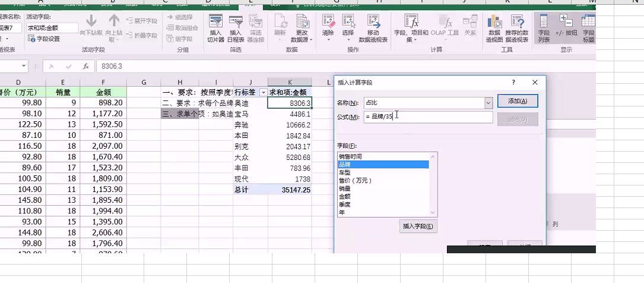The width and height of the screenshot is (644, 283).
Task: Close the Insert Calculated Field dialog
Action: pyautogui.click(x=535, y=82)
